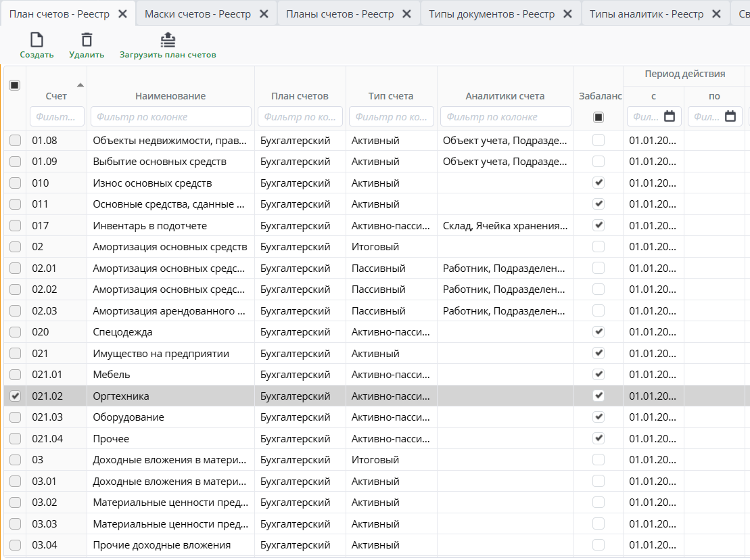Check the row checkbox for account 010
Image resolution: width=750 pixels, height=560 pixels.
click(15, 183)
